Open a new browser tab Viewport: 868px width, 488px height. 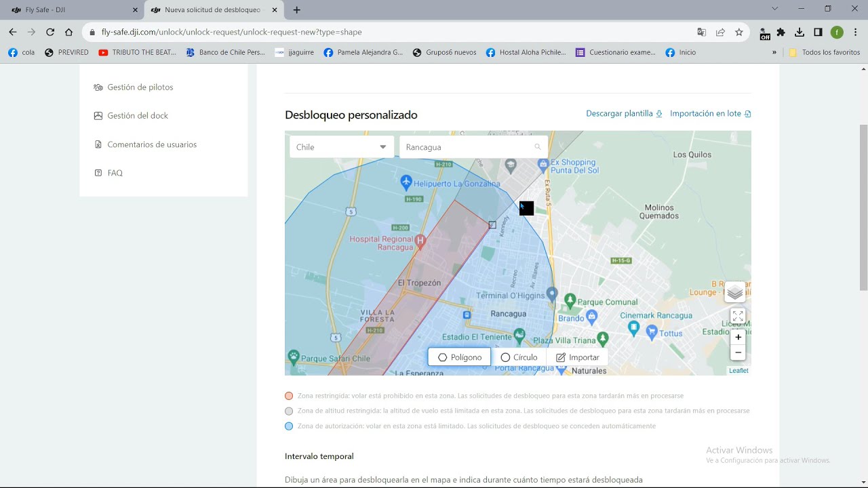tap(296, 10)
